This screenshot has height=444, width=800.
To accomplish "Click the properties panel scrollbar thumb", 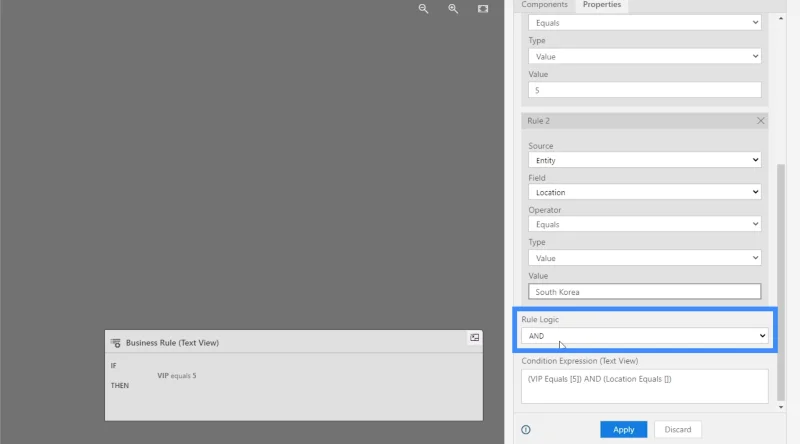I will pyautogui.click(x=781, y=282).
